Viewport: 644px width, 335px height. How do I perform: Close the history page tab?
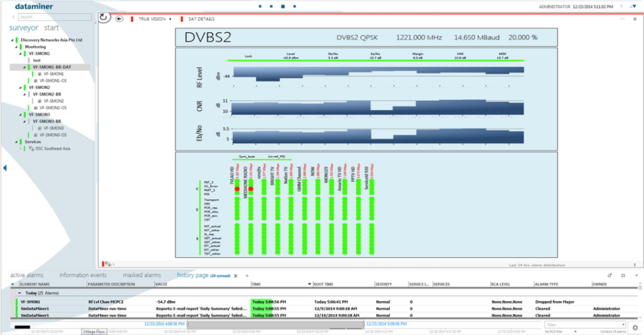click(236, 276)
